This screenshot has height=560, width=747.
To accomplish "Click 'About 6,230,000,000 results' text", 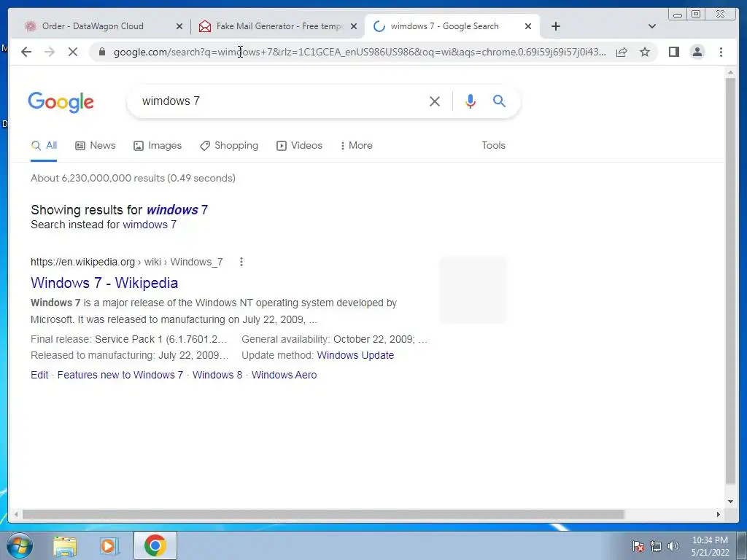I will coord(133,178).
